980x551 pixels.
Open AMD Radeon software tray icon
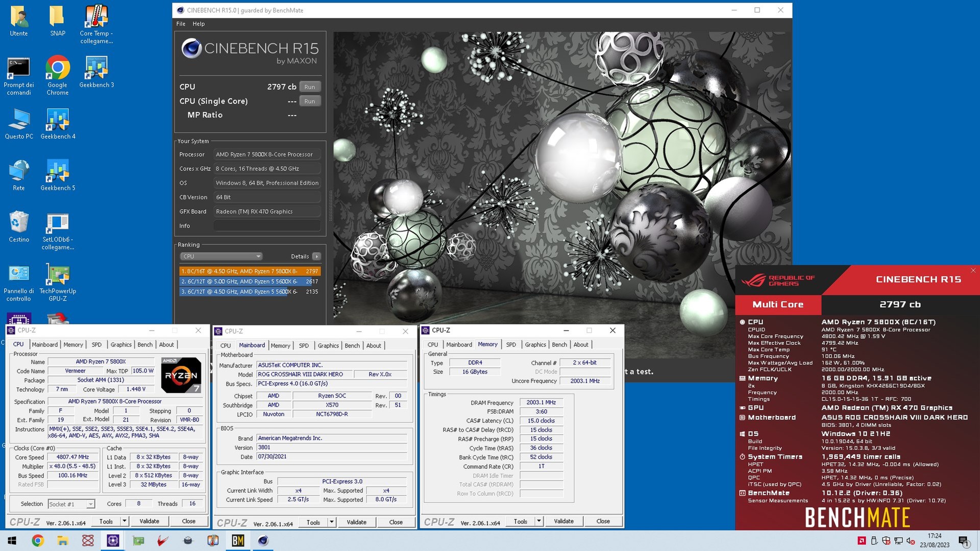coord(862,541)
